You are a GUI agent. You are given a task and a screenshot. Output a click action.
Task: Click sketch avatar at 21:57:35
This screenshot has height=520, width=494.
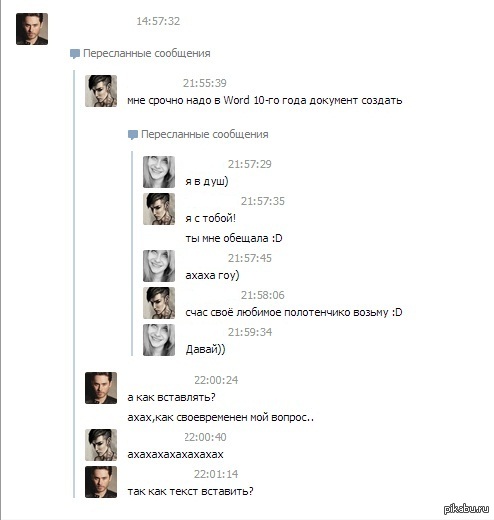pyautogui.click(x=159, y=209)
